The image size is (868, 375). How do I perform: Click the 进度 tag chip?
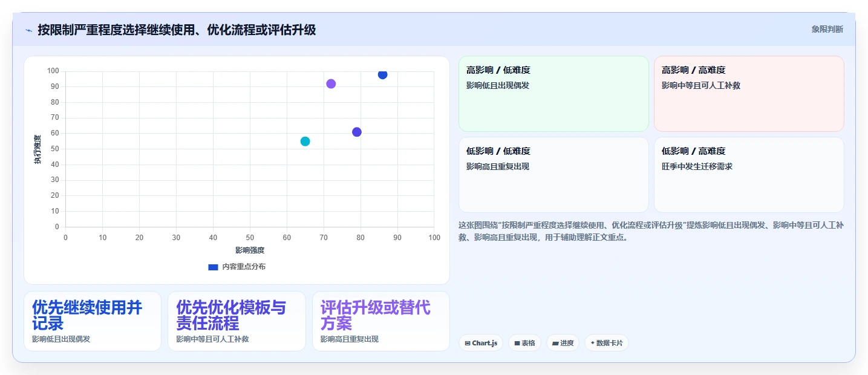tap(563, 343)
